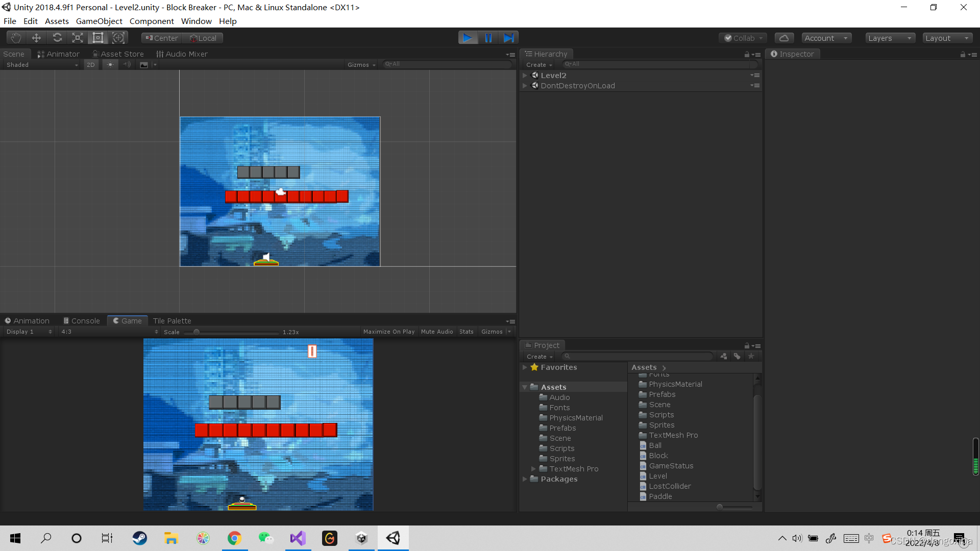980x551 pixels.
Task: Click the Stats button
Action: [466, 332]
